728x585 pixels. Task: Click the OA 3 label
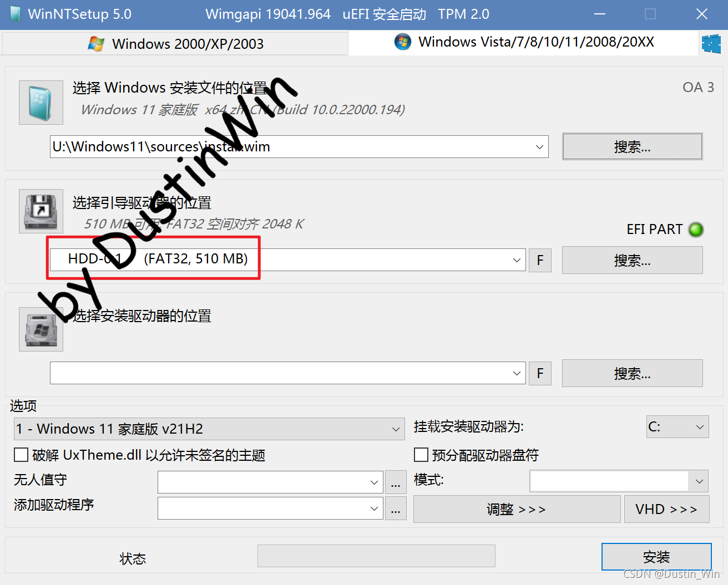tap(698, 87)
